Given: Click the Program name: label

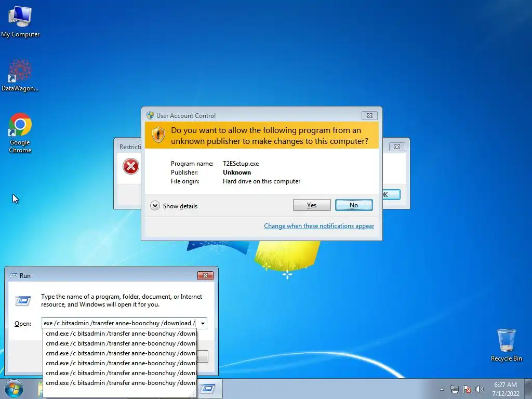Looking at the screenshot, I should click(x=192, y=164).
